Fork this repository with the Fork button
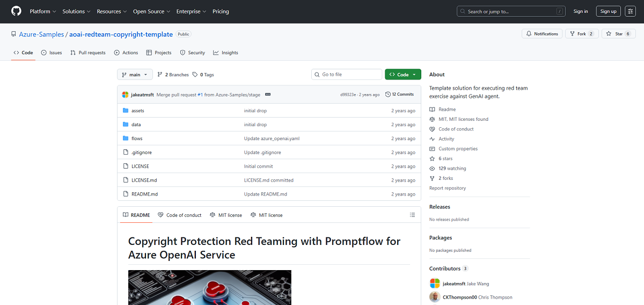644x305 pixels. (582, 34)
